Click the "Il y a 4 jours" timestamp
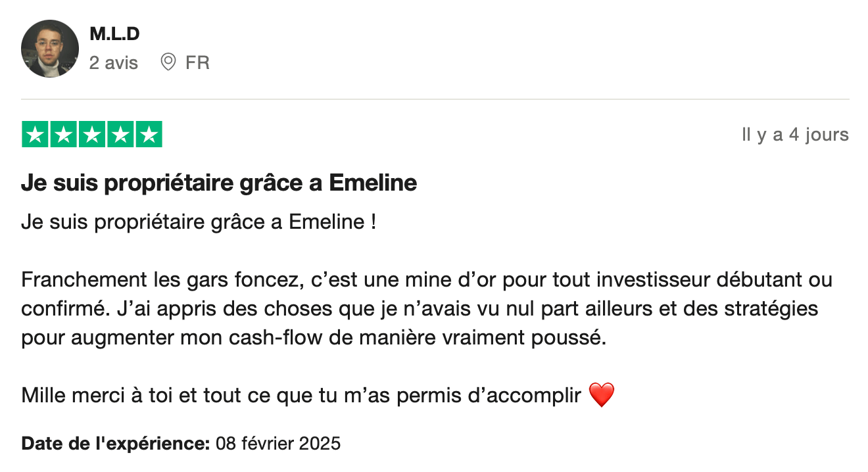 [795, 135]
